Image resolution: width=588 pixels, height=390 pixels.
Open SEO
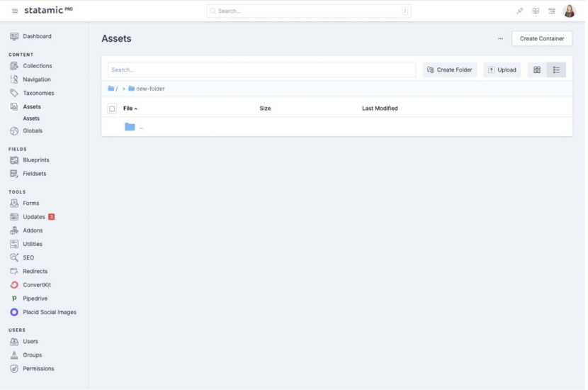click(x=28, y=257)
